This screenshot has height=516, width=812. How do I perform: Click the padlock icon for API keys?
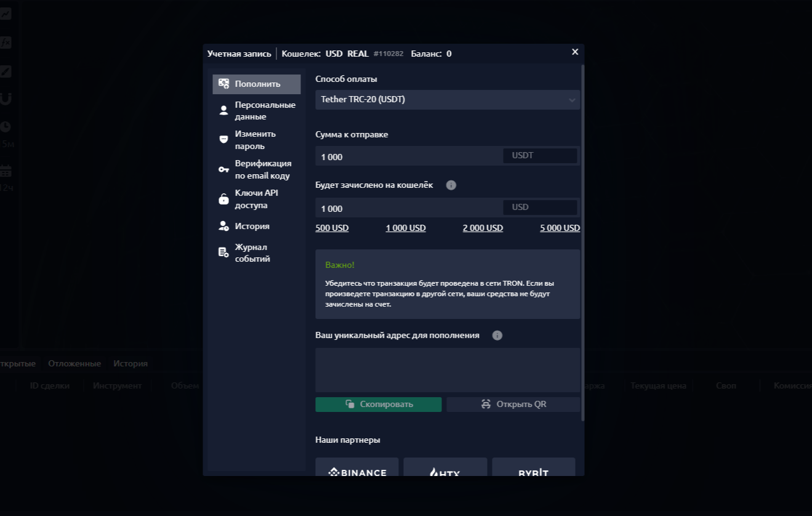click(x=224, y=199)
